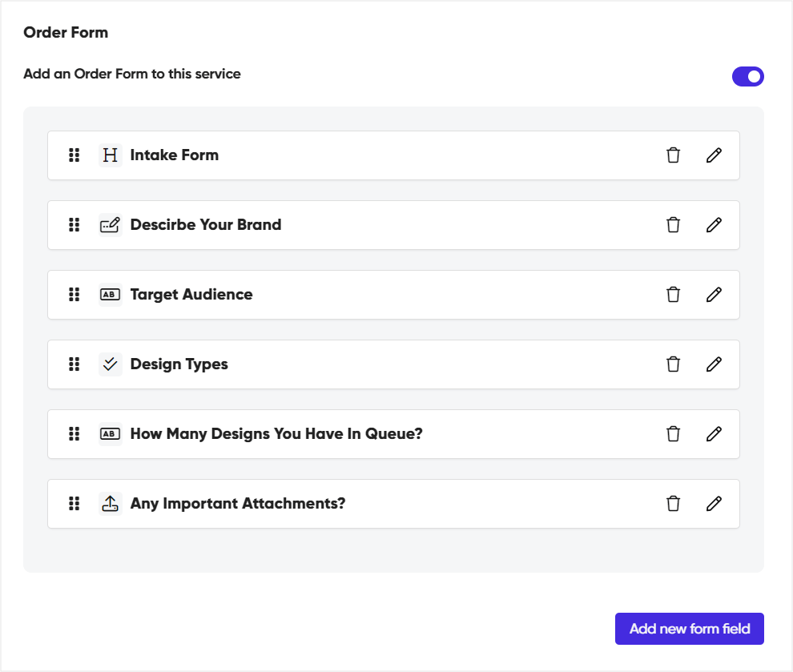Click drag handle of Designs In Queue row
The height and width of the screenshot is (672, 793).
pyautogui.click(x=74, y=434)
